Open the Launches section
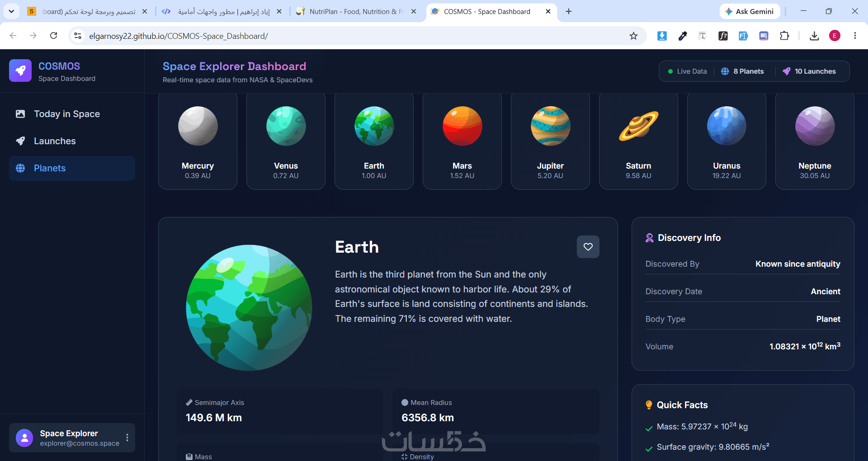This screenshot has height=461, width=868. point(72,141)
